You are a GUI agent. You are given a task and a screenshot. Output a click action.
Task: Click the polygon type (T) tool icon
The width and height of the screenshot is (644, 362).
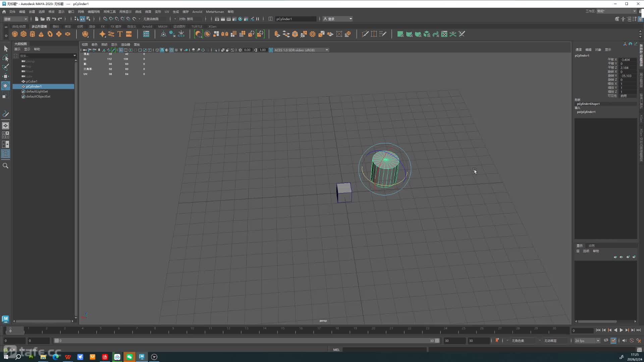pyautogui.click(x=120, y=34)
